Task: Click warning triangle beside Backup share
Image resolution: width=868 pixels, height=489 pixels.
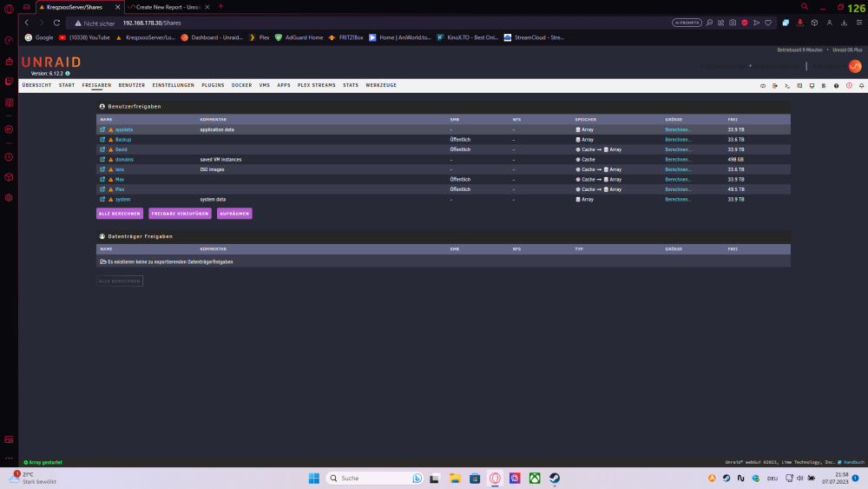Action: point(111,140)
